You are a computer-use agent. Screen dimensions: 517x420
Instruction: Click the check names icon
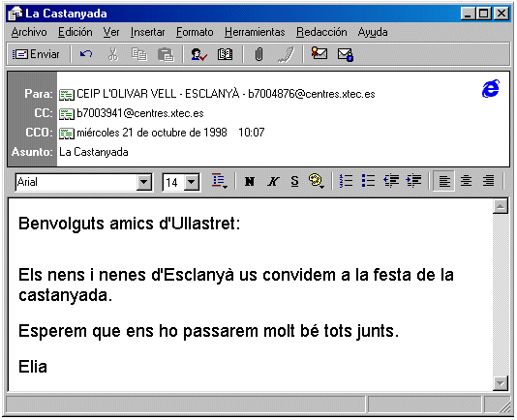(x=198, y=54)
